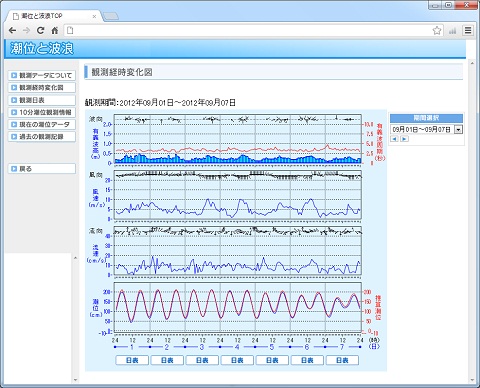
Task: Click the browser back arrow
Action: click(12, 31)
